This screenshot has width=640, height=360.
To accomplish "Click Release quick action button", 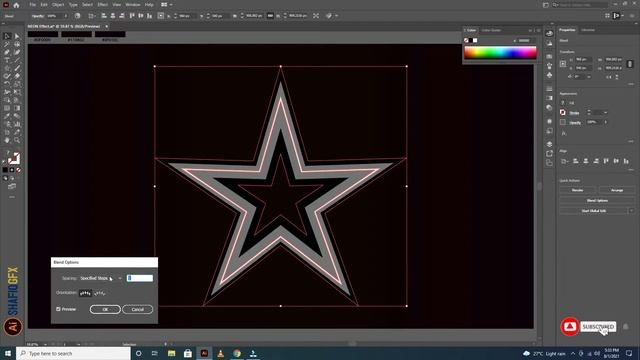I will [578, 190].
